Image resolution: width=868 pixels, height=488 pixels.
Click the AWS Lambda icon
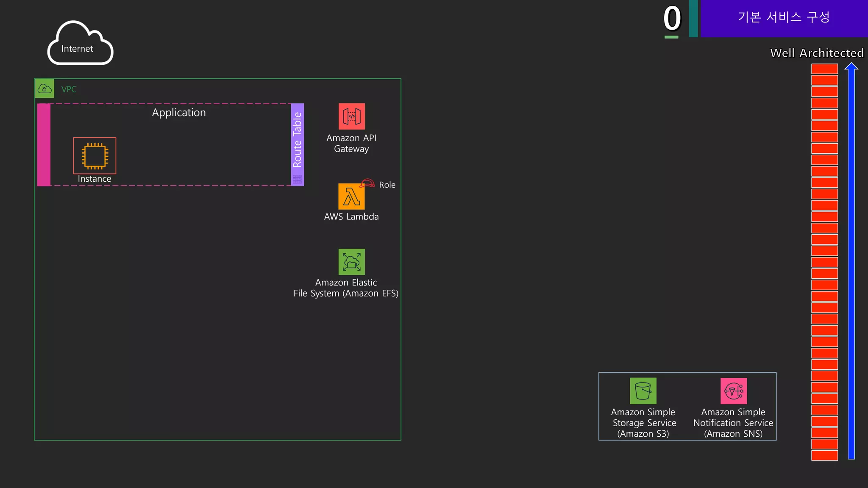351,197
